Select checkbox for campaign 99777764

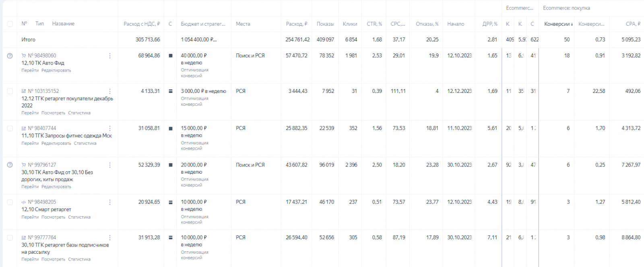tap(10, 238)
